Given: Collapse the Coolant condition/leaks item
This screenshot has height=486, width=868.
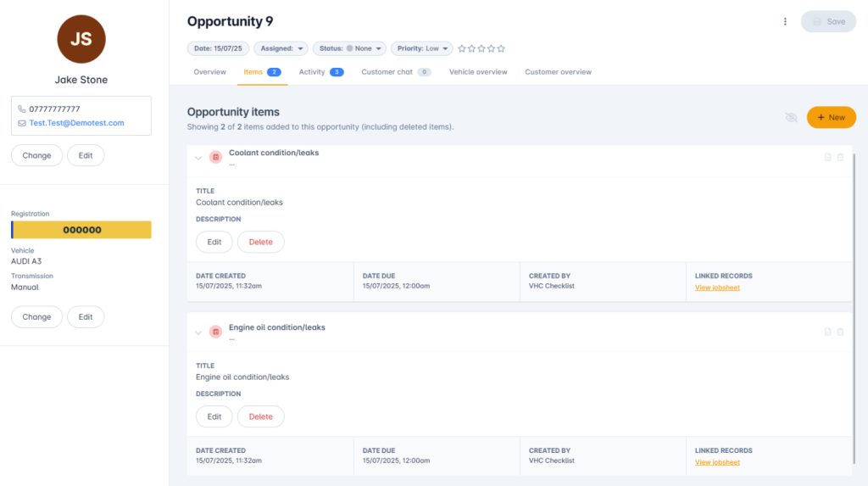Looking at the screenshot, I should tap(198, 158).
